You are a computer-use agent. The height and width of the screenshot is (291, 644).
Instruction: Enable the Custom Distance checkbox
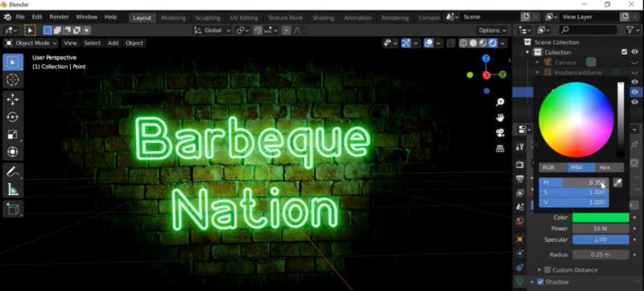click(547, 270)
